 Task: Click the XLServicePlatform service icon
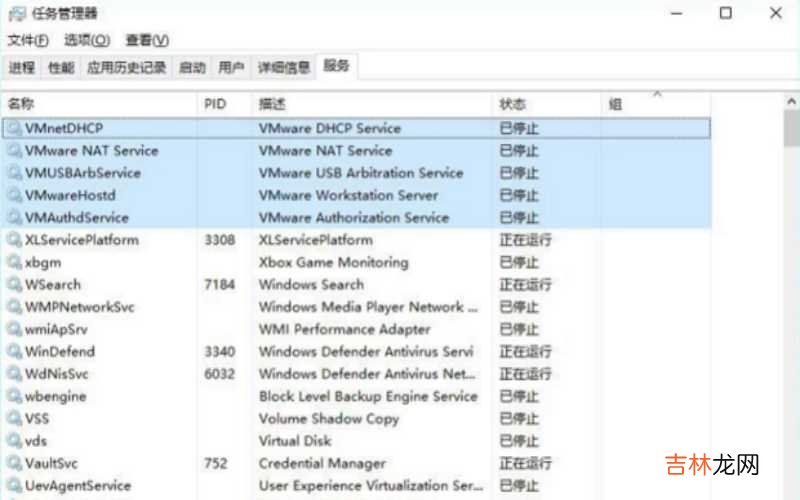[x=14, y=240]
